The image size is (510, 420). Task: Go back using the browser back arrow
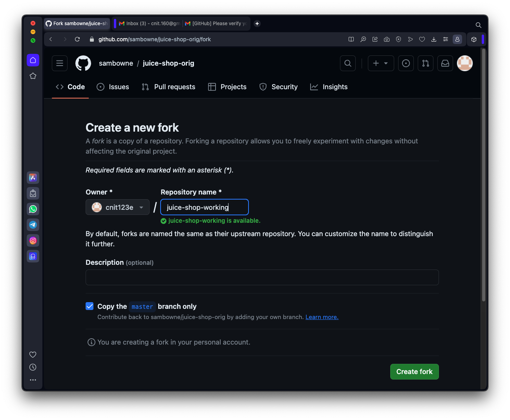51,39
